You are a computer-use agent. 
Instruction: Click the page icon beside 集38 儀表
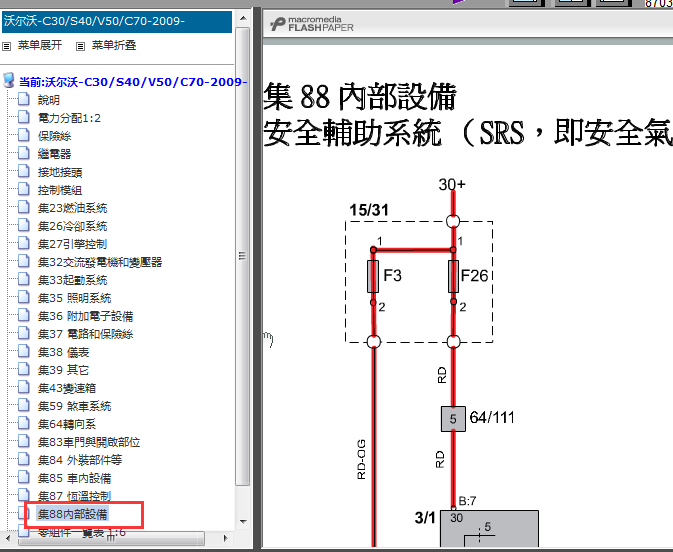(x=24, y=352)
